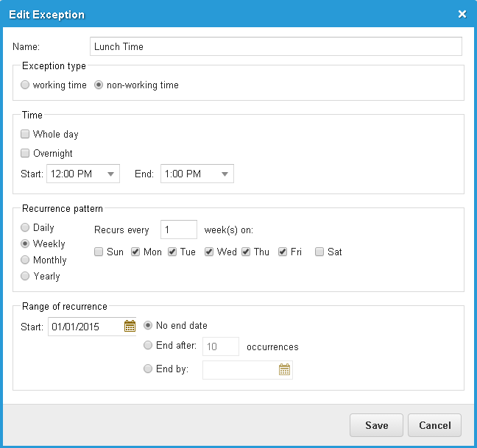Click the Save button
Viewport: 477px width, 448px height.
click(376, 425)
